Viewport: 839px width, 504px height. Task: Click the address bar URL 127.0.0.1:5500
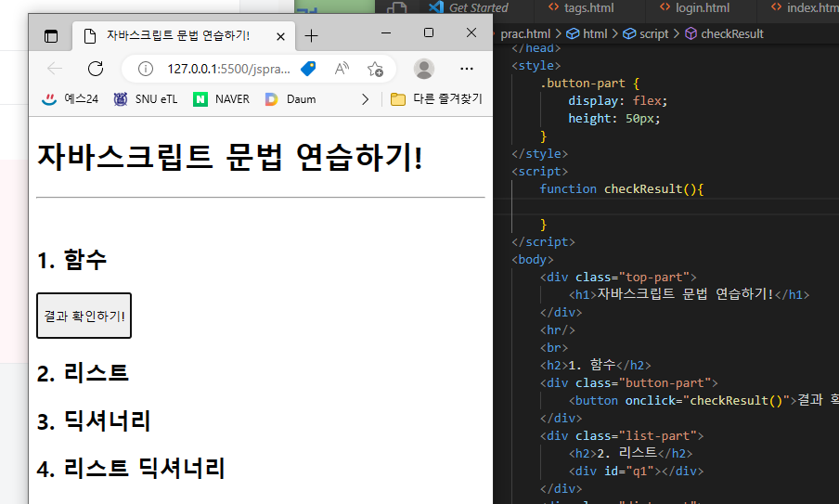[x=228, y=69]
